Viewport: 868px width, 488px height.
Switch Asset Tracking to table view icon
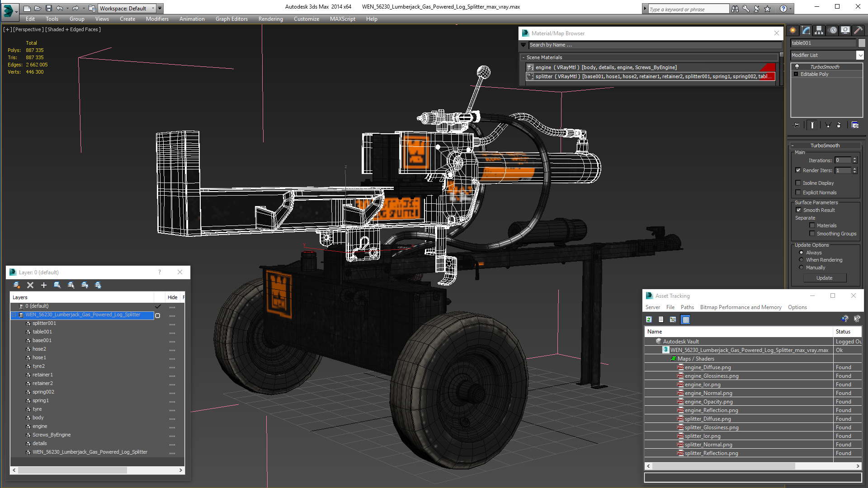[686, 319]
